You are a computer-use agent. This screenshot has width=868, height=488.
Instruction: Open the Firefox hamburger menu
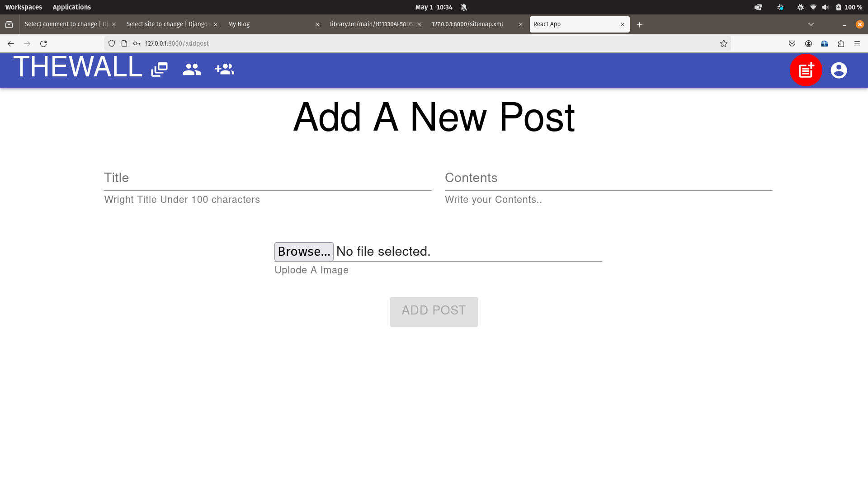857,43
